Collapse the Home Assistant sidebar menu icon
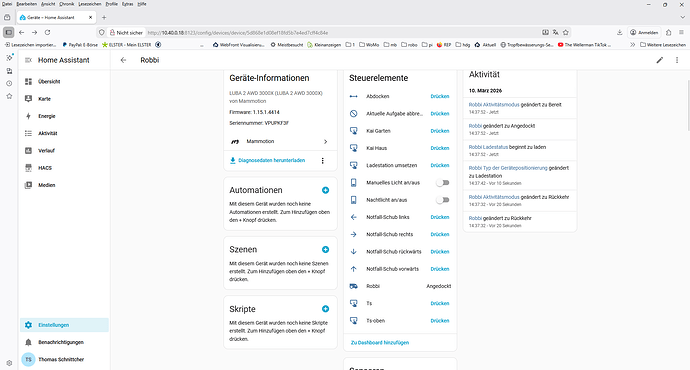The image size is (690, 370). coord(28,60)
